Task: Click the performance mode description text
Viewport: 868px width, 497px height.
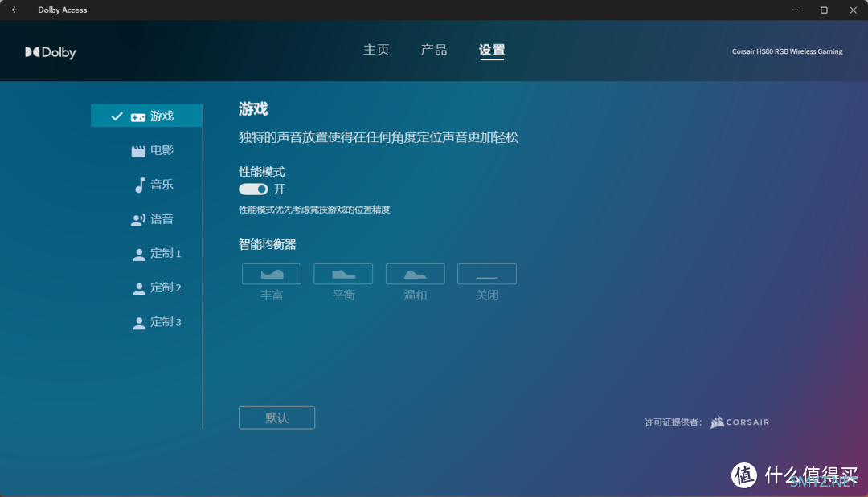Action: 314,210
